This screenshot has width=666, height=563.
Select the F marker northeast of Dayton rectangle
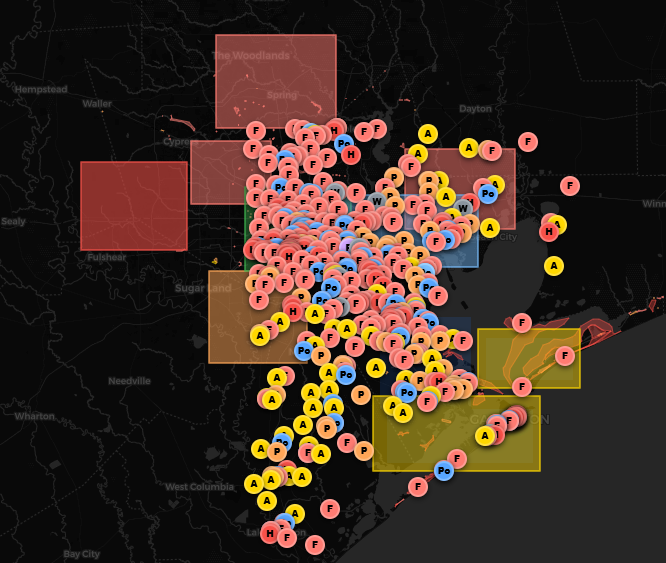pos(528,142)
